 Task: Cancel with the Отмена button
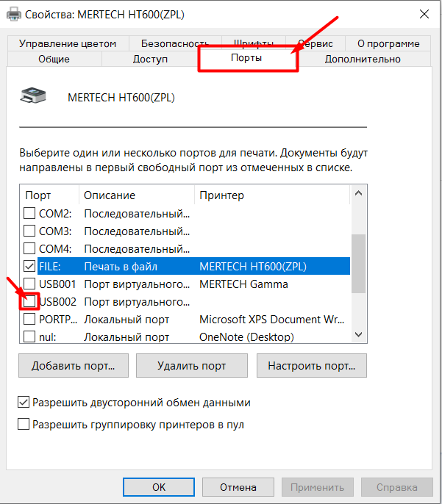point(238,487)
